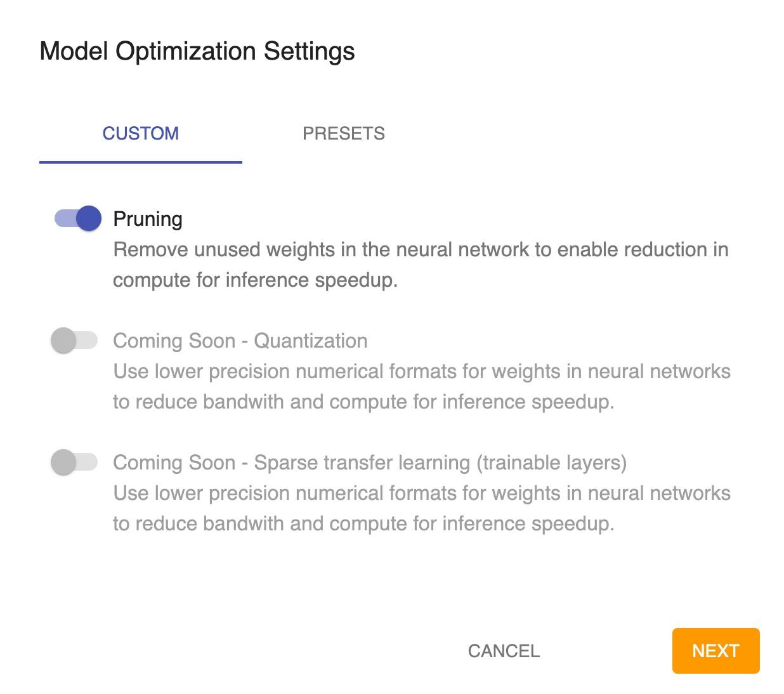Click the blue underline beneath Custom tab
This screenshot has width=784, height=694.
coord(141,162)
